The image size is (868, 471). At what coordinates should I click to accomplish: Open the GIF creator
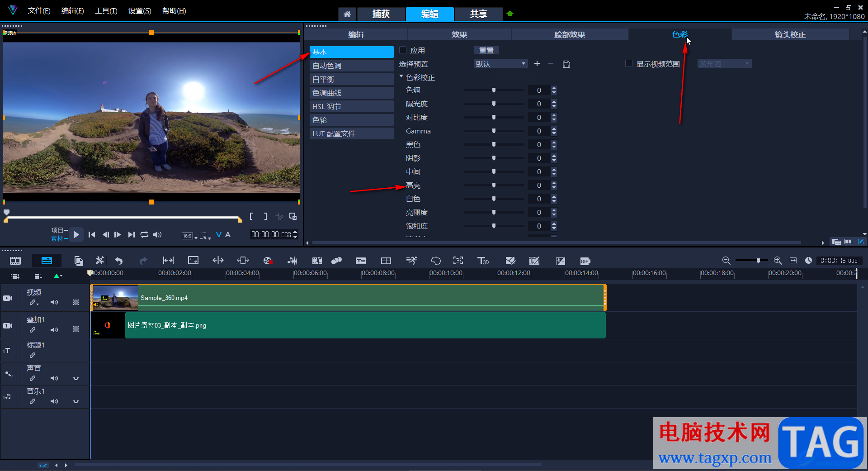coord(585,261)
